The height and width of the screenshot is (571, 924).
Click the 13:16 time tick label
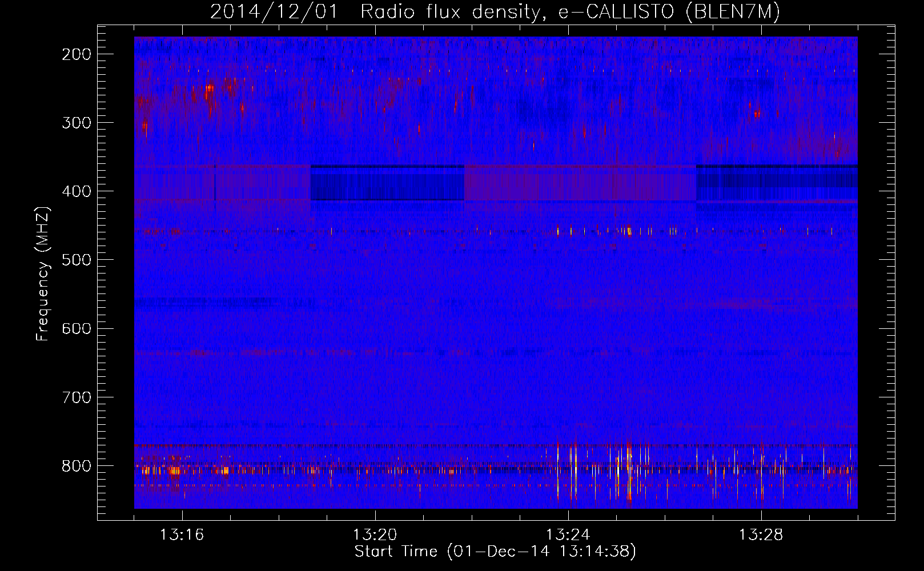click(182, 535)
